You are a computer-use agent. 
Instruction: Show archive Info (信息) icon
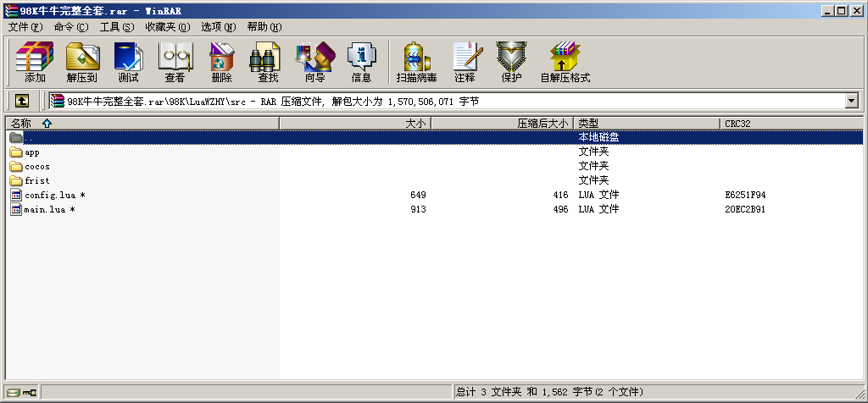tap(361, 62)
